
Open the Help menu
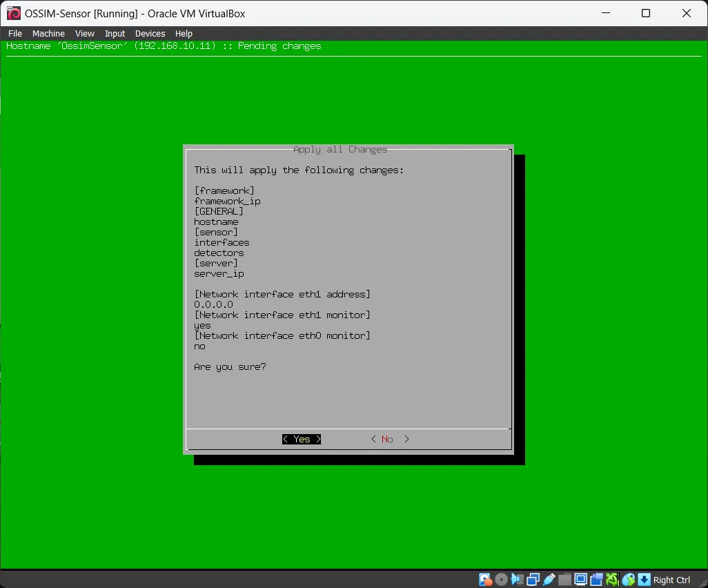184,33
